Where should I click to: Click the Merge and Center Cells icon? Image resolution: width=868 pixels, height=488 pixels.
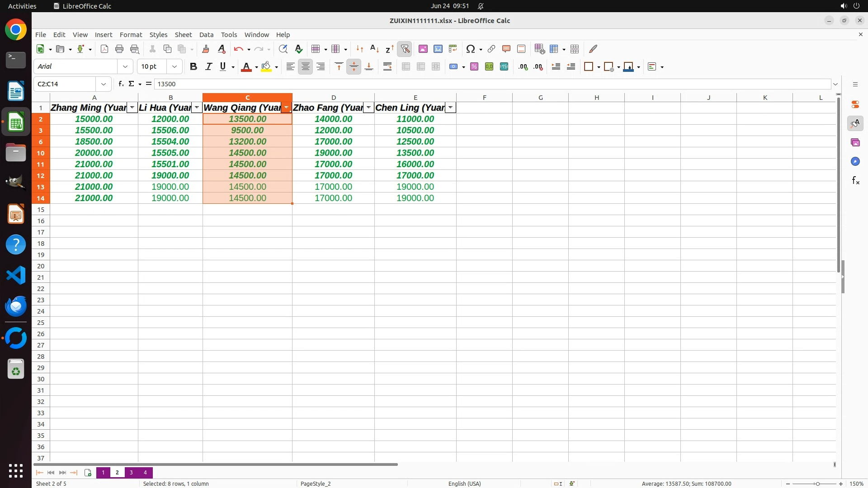(406, 67)
